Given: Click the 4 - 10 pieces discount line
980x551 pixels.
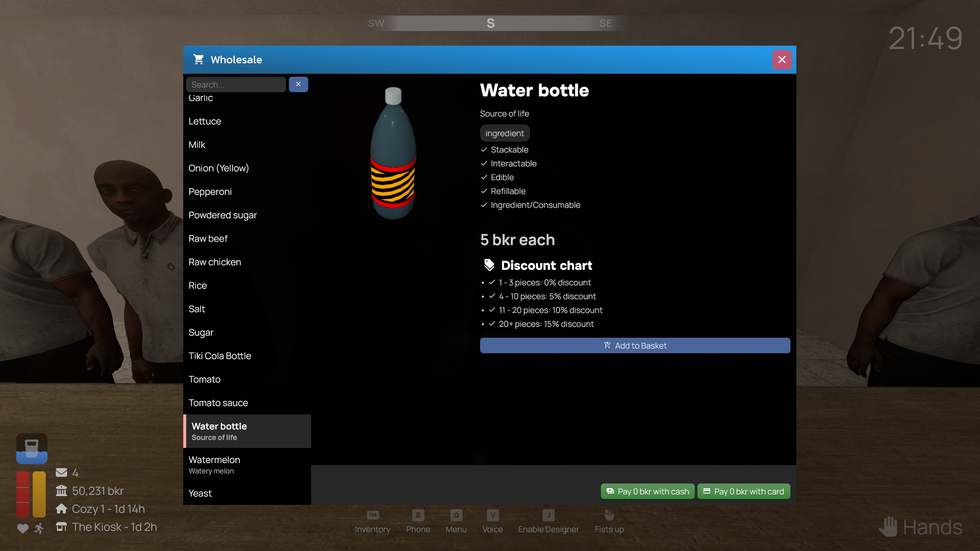Looking at the screenshot, I should coord(547,296).
